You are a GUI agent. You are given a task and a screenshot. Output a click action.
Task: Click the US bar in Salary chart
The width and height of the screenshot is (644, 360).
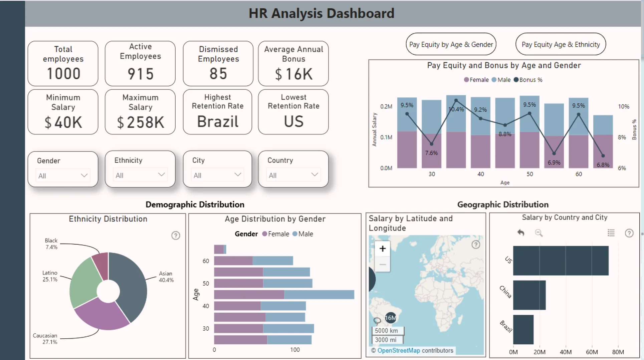tap(561, 261)
